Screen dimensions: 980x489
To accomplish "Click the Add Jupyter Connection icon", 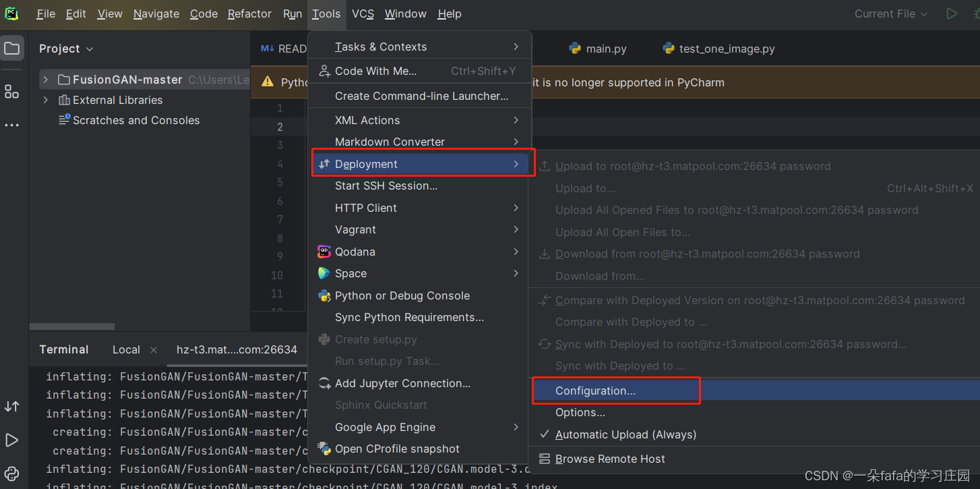I will (324, 383).
